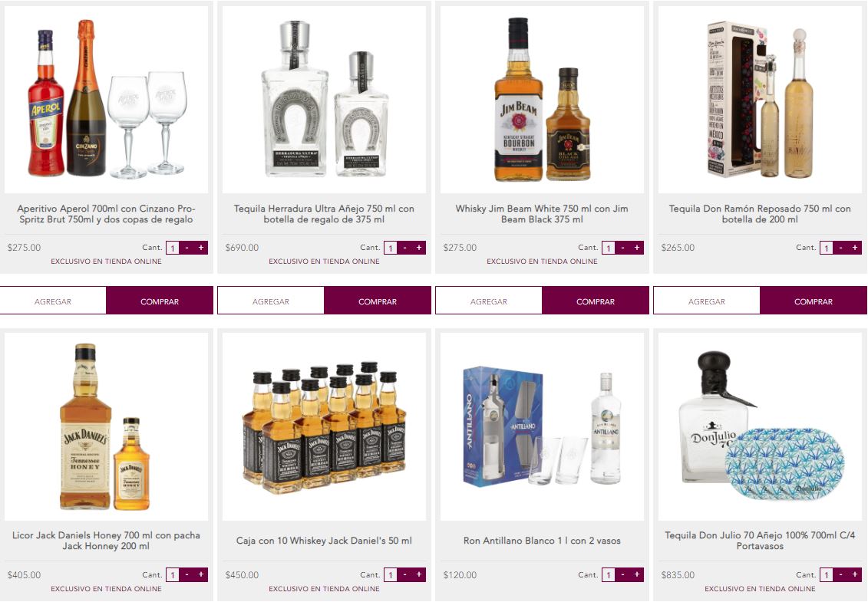
Task: Click Agregar under Herradura Ultra Añejo
Action: (x=271, y=301)
